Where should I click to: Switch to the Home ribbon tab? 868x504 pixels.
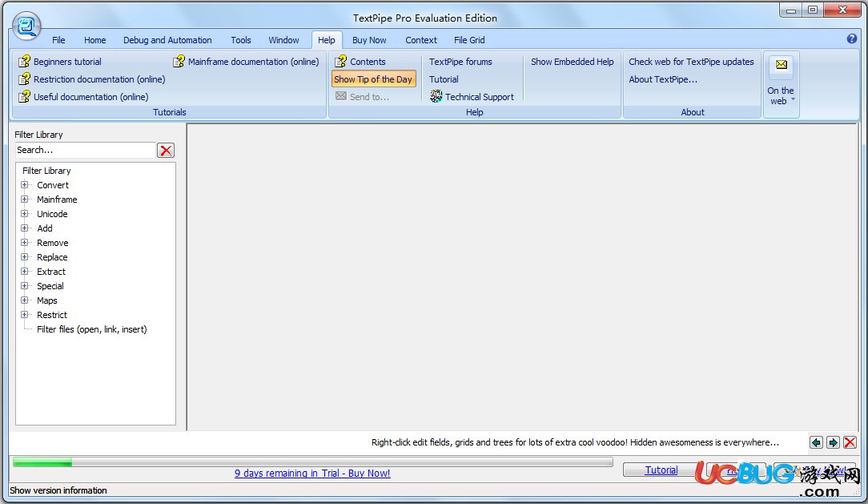pos(94,40)
